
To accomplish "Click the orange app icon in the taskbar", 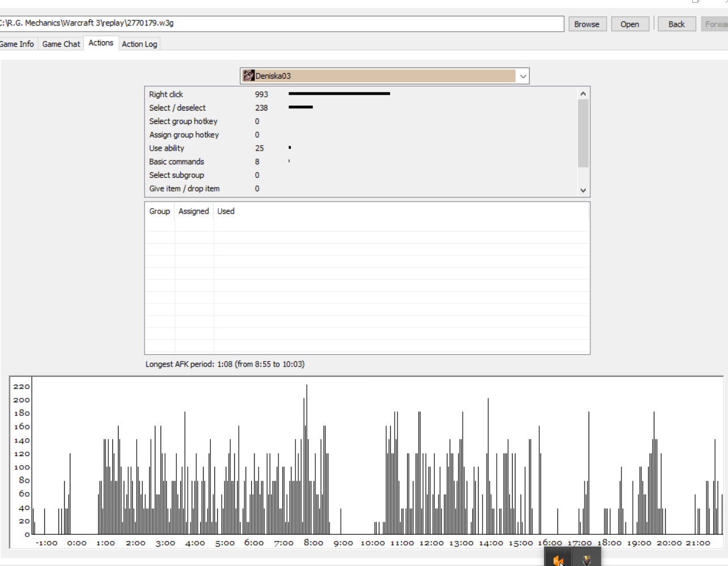I will pyautogui.click(x=558, y=560).
